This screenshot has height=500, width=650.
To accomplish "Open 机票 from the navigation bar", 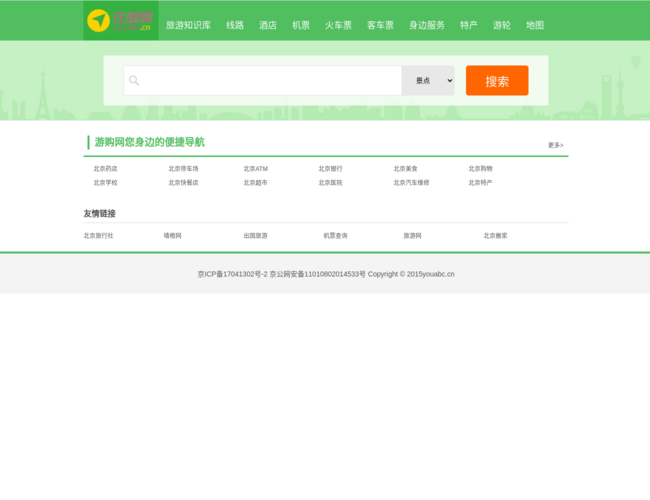I will [301, 25].
